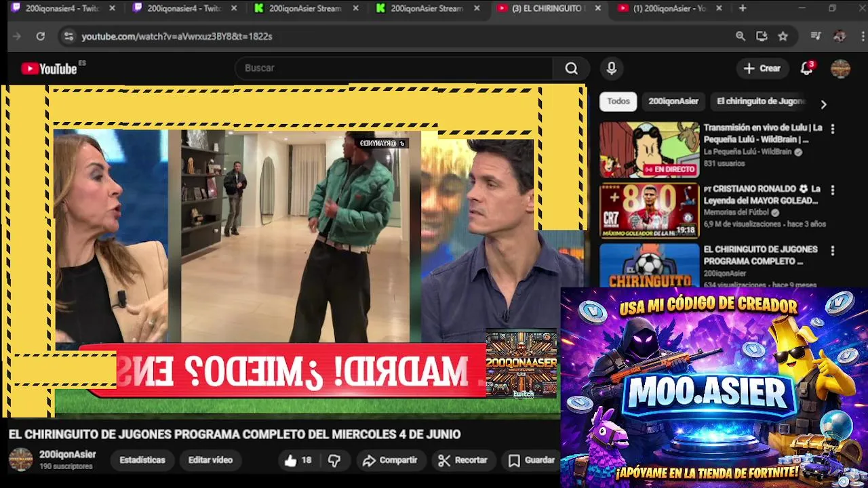The height and width of the screenshot is (488, 868).
Task: Open title Transmisión en vivo de Lulu
Action: (x=763, y=134)
